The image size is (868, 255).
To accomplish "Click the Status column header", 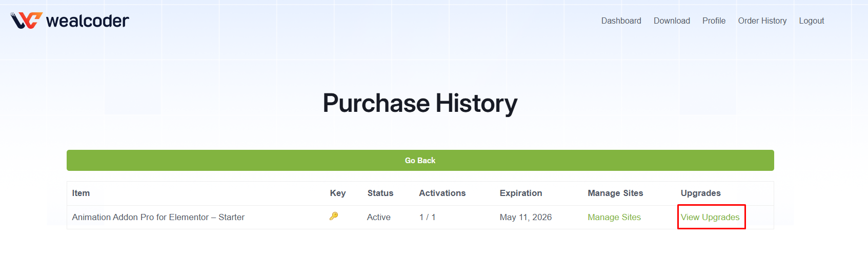I will (380, 193).
